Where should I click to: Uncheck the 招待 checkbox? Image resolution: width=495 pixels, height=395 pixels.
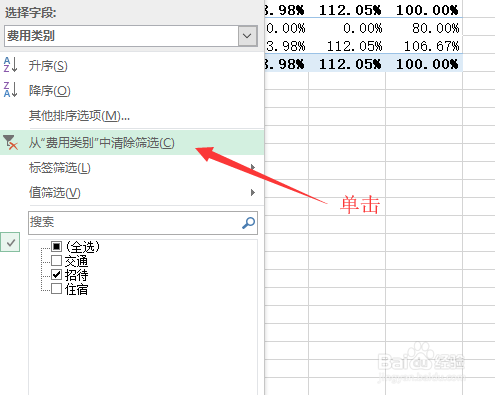[x=57, y=275]
